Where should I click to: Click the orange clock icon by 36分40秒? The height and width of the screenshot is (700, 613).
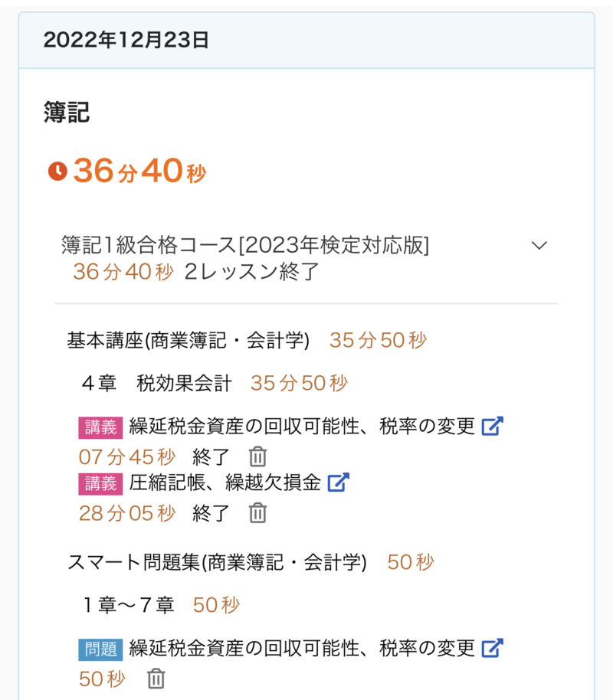click(x=57, y=171)
